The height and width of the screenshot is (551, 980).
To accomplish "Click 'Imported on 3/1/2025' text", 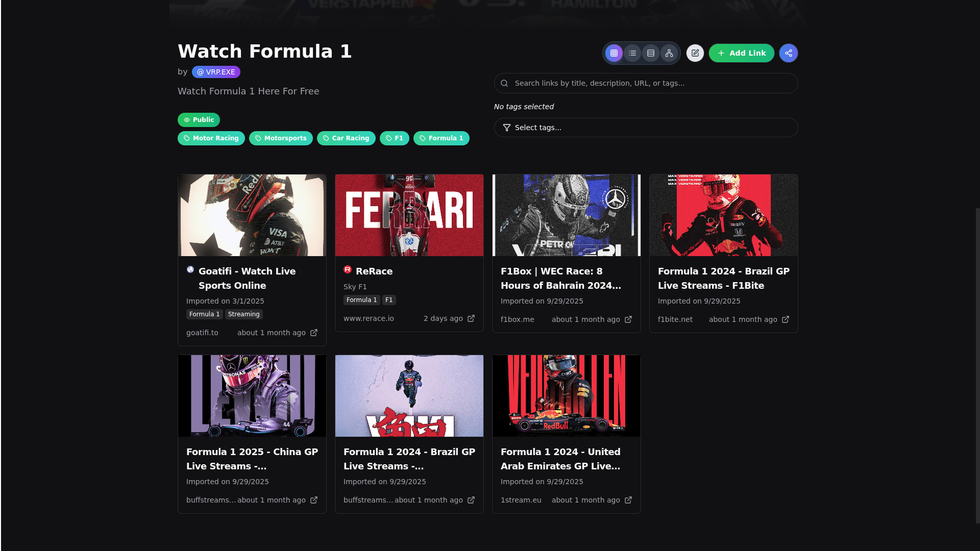I will (225, 301).
